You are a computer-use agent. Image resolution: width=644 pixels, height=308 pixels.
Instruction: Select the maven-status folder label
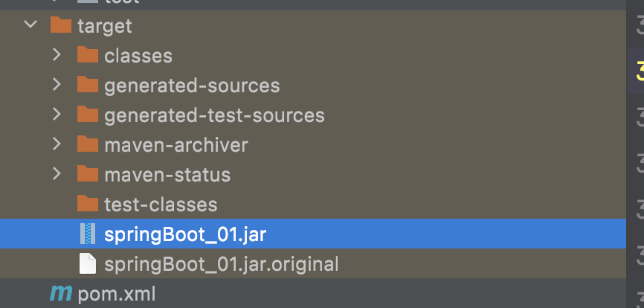click(x=167, y=175)
